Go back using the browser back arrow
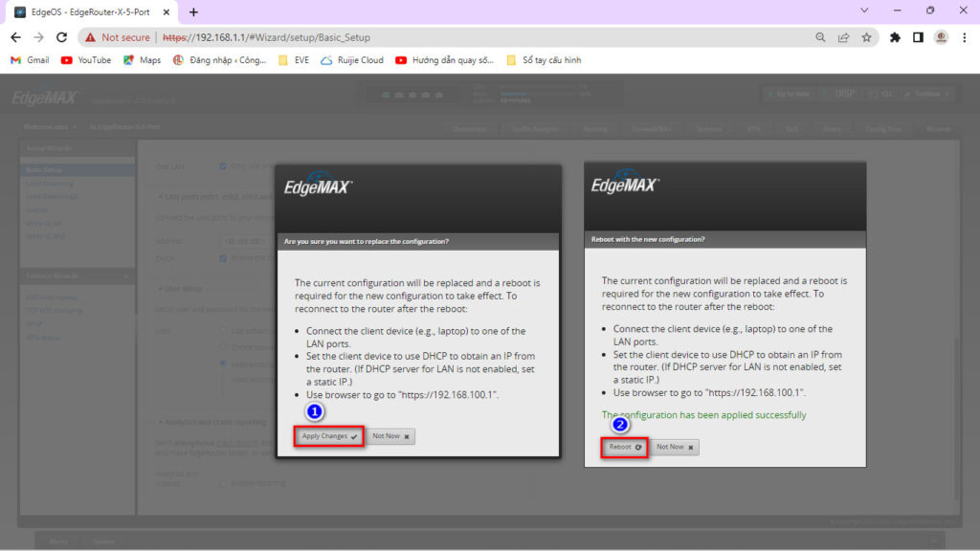This screenshot has height=551, width=980. [x=15, y=37]
